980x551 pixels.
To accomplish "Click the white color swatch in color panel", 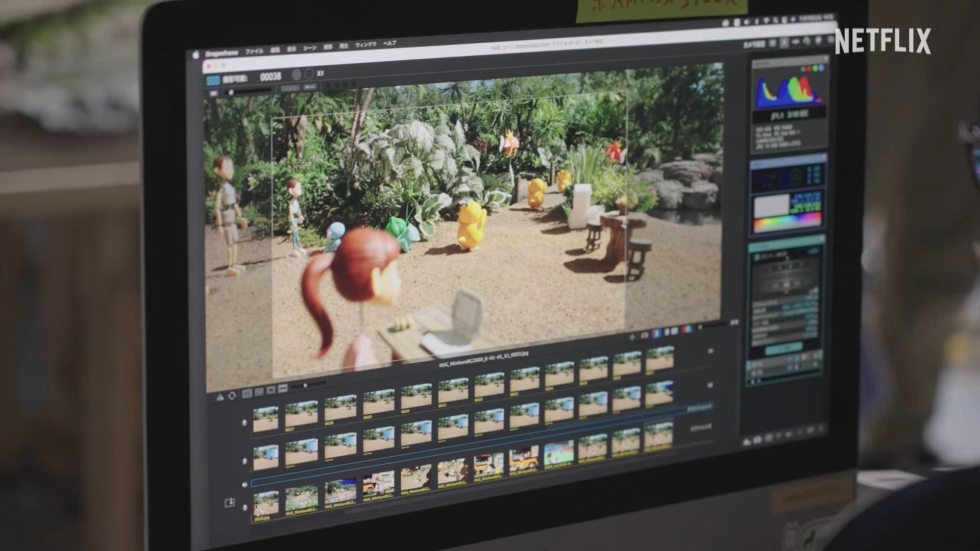I will tap(771, 207).
